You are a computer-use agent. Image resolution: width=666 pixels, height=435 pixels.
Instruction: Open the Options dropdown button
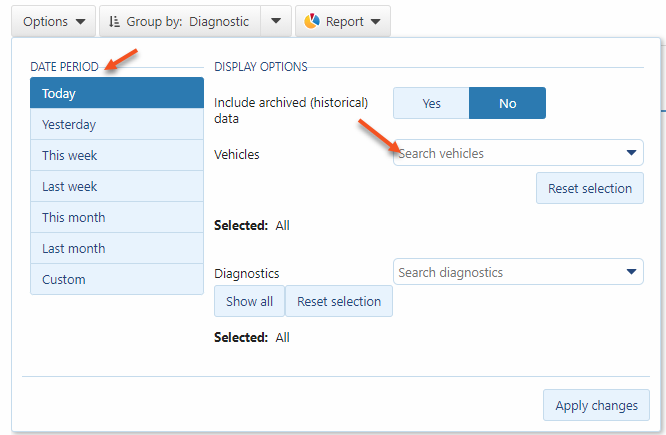(54, 21)
